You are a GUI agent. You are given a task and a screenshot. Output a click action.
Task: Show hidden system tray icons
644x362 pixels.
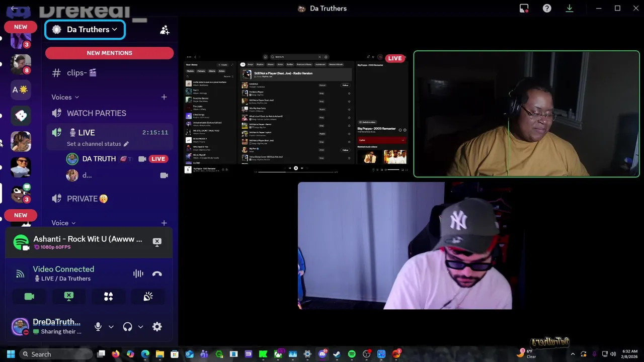[573, 354]
